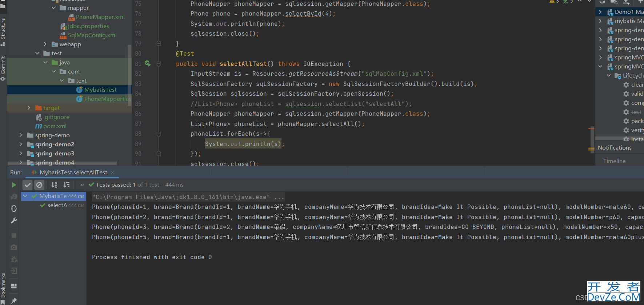Screen dimensions: 644x305
Task: Click the layout restore icon in Run panel
Action: (14, 286)
